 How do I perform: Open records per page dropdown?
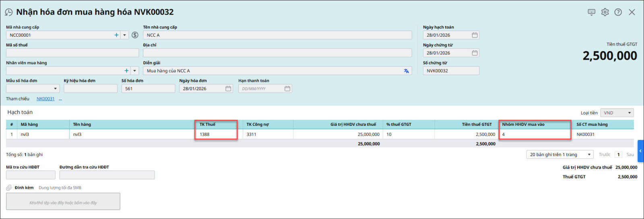(x=589, y=154)
